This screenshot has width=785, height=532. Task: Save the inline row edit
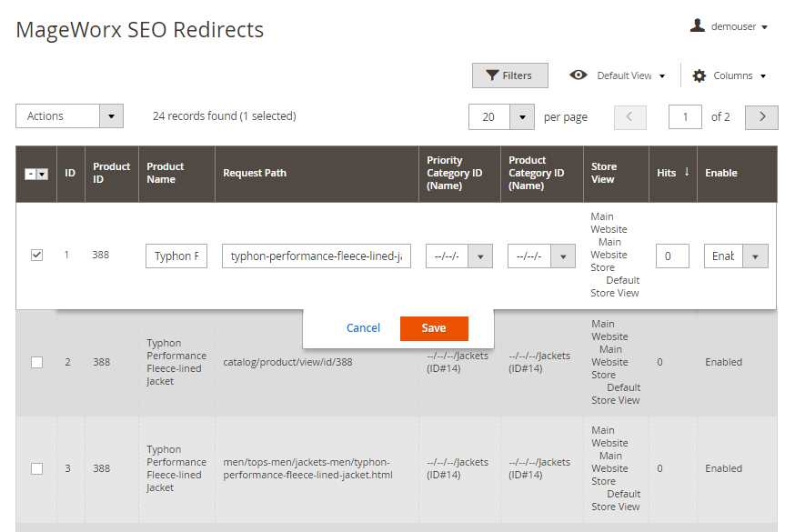tap(434, 328)
